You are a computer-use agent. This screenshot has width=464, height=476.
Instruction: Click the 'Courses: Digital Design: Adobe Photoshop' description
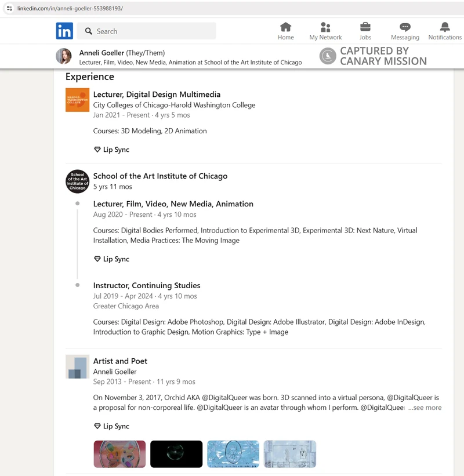pos(259,327)
